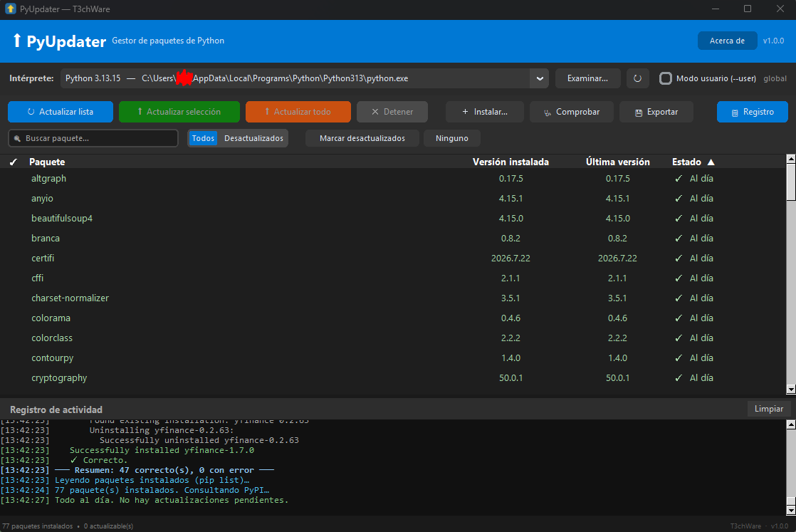Select the certifi package row
The image size is (796, 532).
393,258
